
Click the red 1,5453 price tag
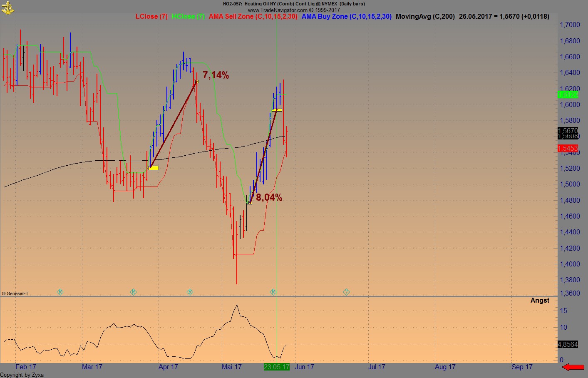click(x=568, y=148)
